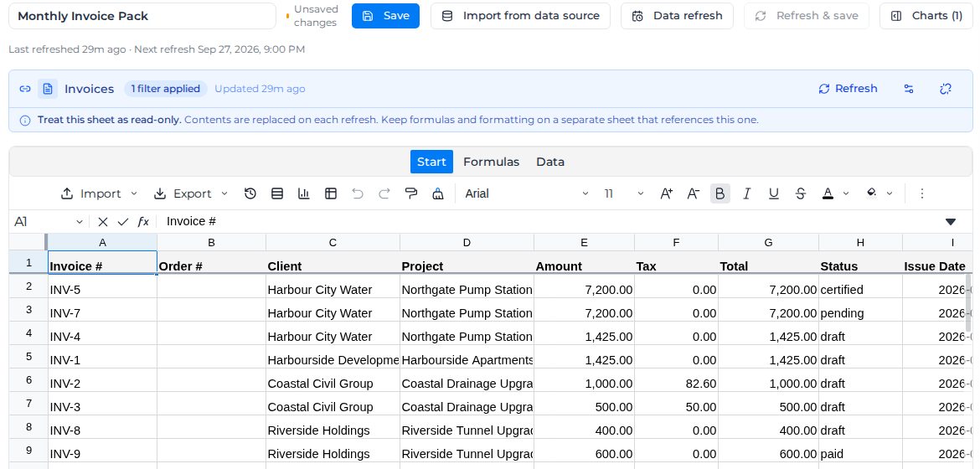The image size is (980, 469).
Task: Increase font size with A+ icon
Action: 666,193
